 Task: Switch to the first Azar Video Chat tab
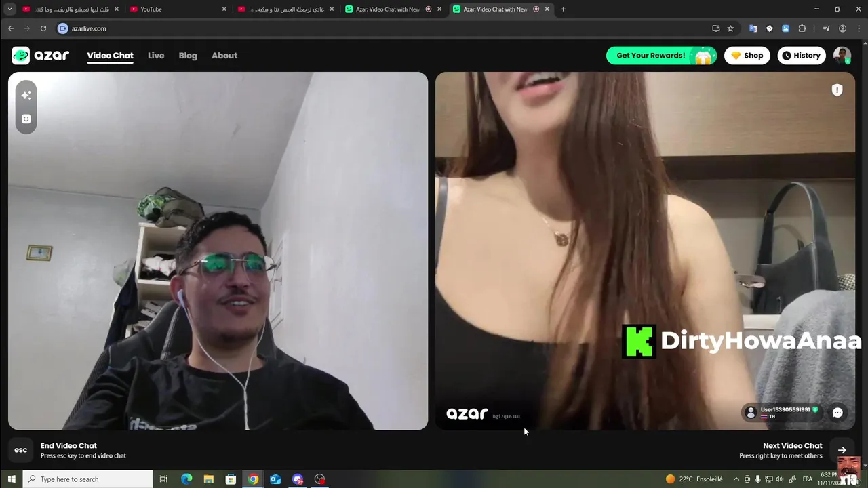tap(394, 9)
